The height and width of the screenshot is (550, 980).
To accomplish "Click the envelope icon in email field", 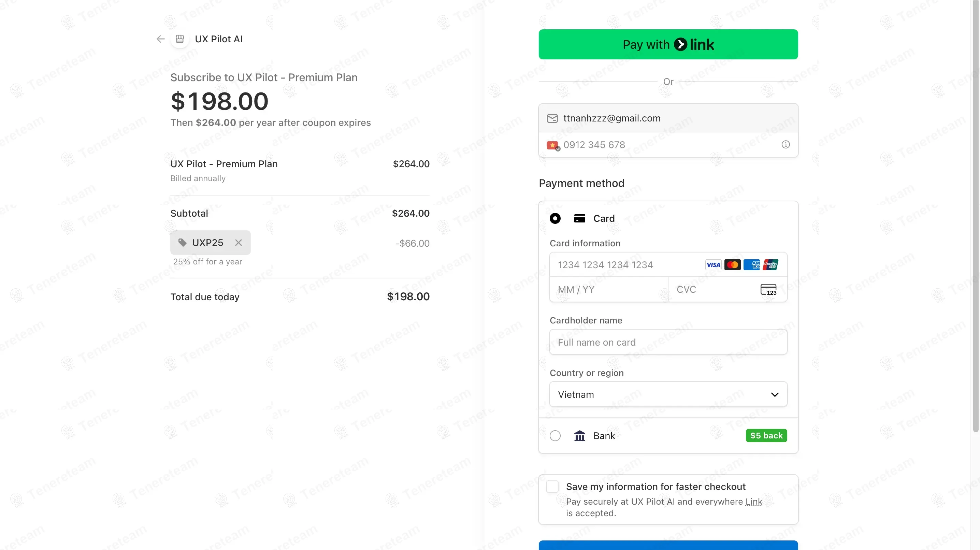I will tap(552, 118).
